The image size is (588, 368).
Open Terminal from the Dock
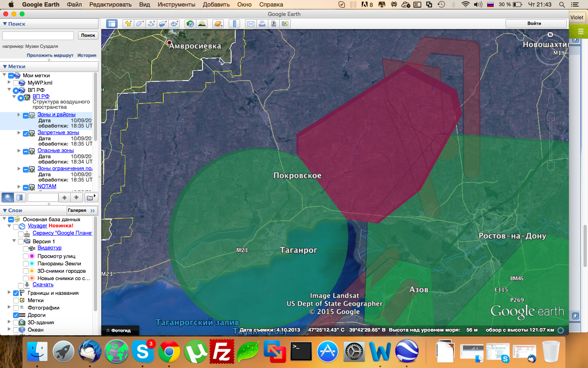[x=301, y=351]
